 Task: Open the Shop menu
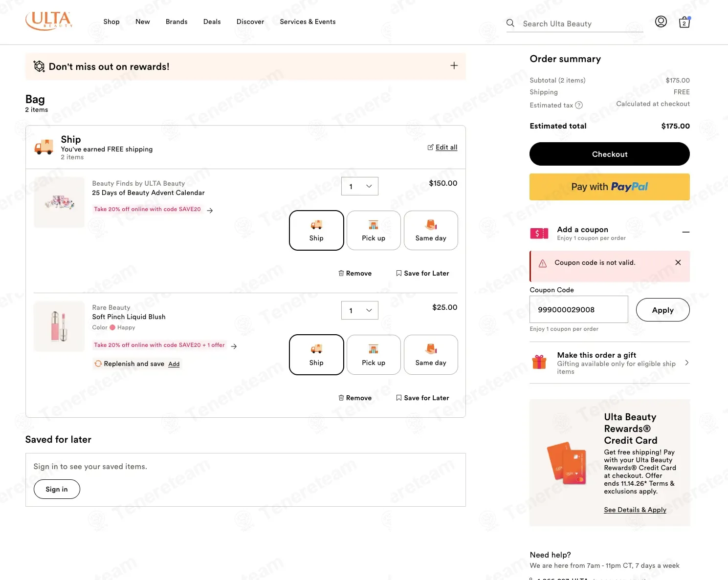tap(111, 21)
